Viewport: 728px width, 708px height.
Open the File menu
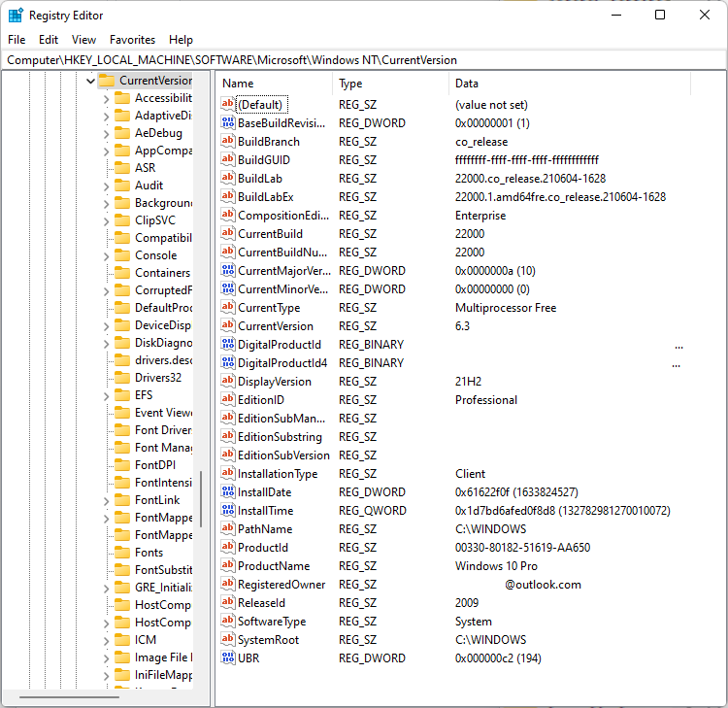tap(17, 40)
